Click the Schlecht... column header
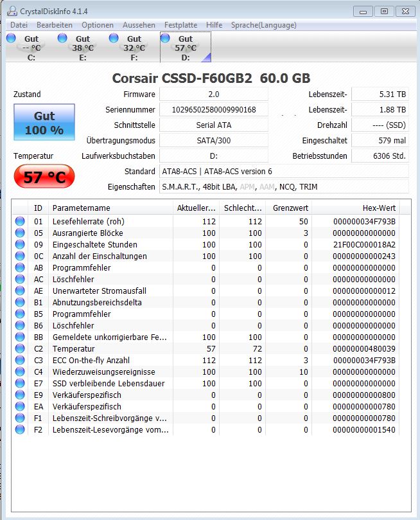This screenshot has height=520, width=420. coord(243,208)
